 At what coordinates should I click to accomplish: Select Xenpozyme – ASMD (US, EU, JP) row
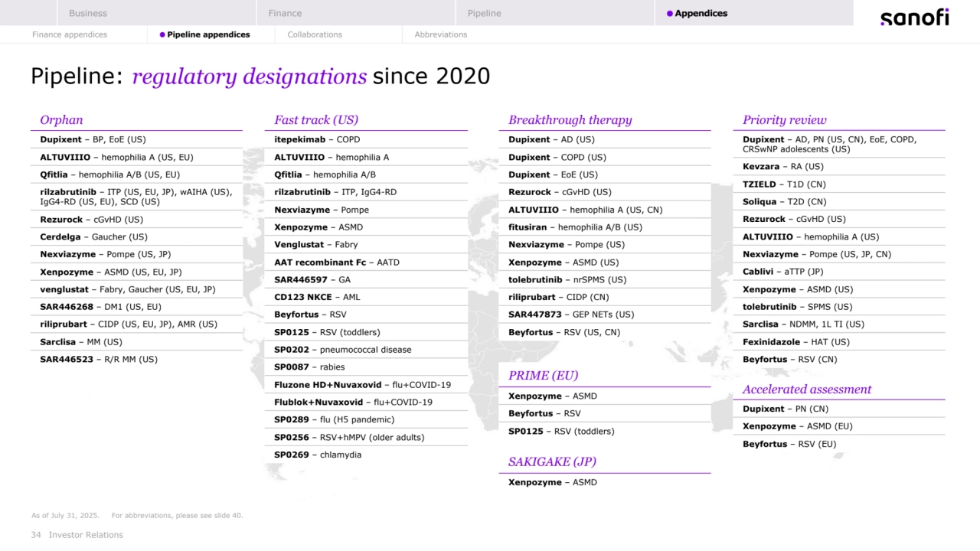pos(136,272)
